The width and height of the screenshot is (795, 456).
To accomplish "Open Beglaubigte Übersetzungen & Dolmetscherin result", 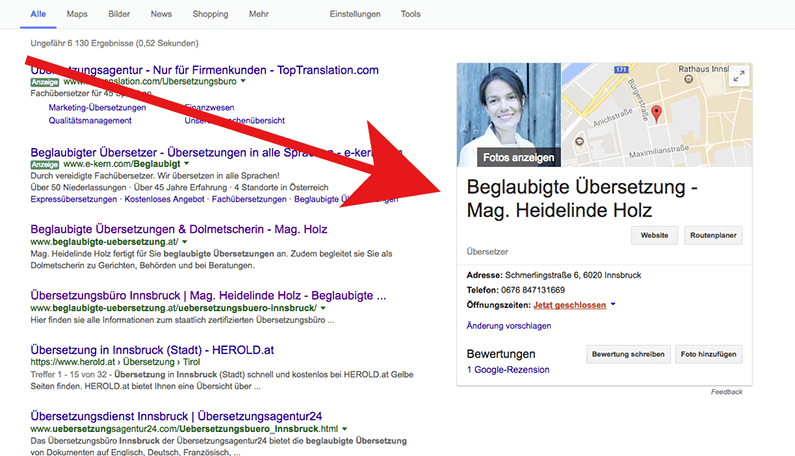I will coord(179,229).
